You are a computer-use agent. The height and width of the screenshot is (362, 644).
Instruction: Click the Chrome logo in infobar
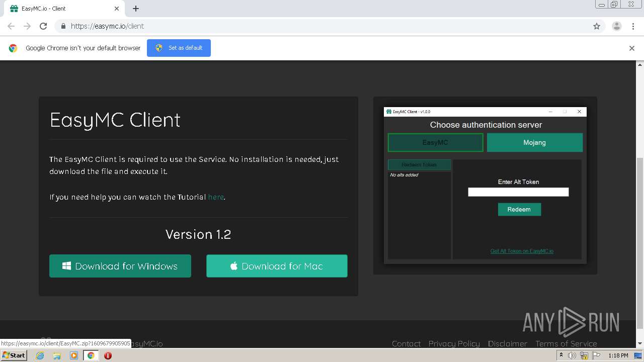[x=13, y=48]
